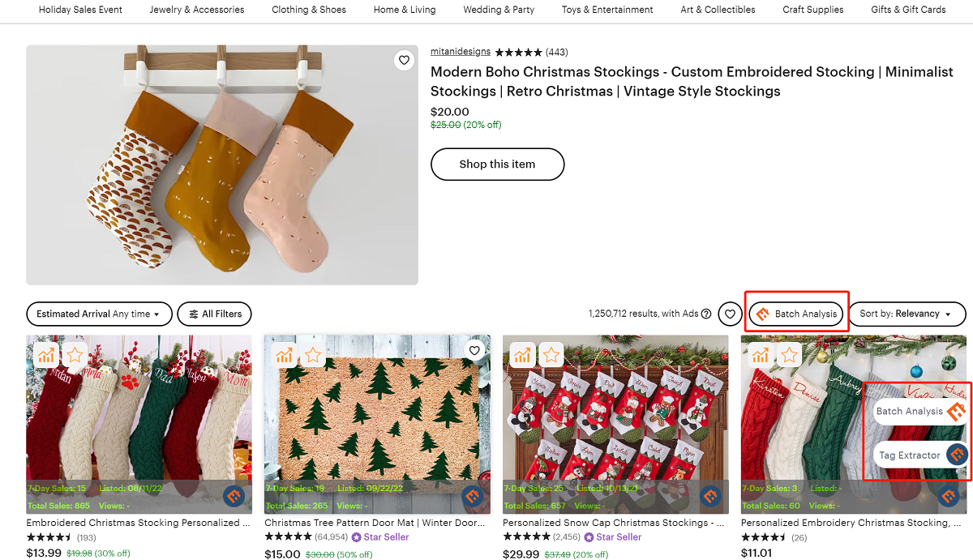Favorite the main product with the heart icon
Viewport: 973px width, 560px height.
pyautogui.click(x=404, y=60)
